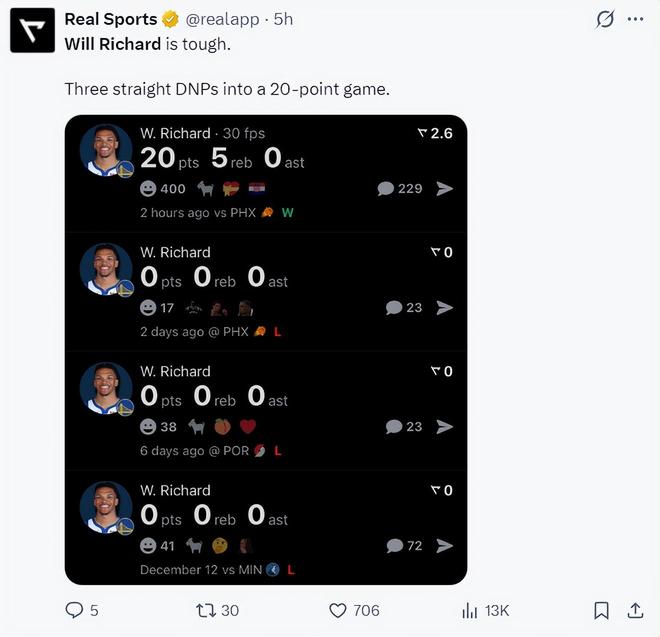Bookmark this tweet

pos(601,610)
